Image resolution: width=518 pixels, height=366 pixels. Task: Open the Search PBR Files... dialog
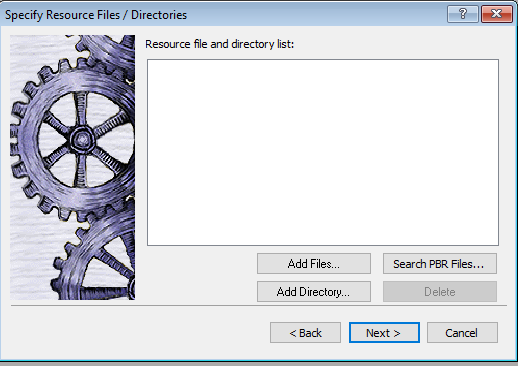[x=440, y=264]
